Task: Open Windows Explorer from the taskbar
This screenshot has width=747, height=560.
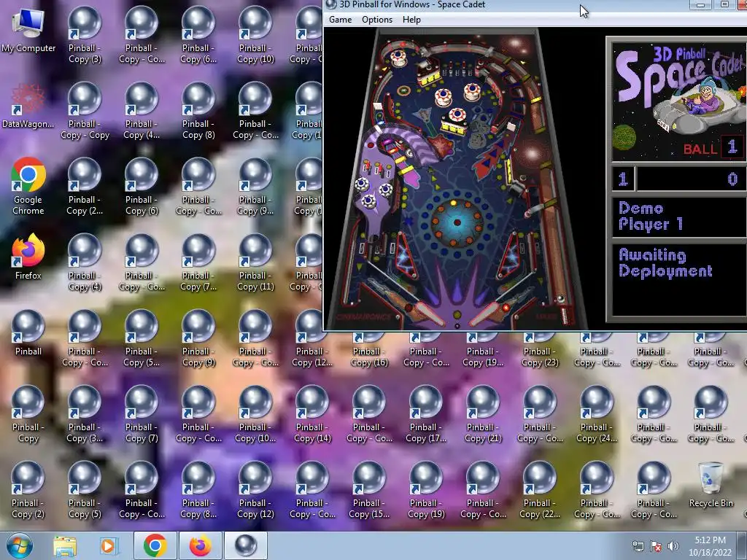Action: (65, 545)
